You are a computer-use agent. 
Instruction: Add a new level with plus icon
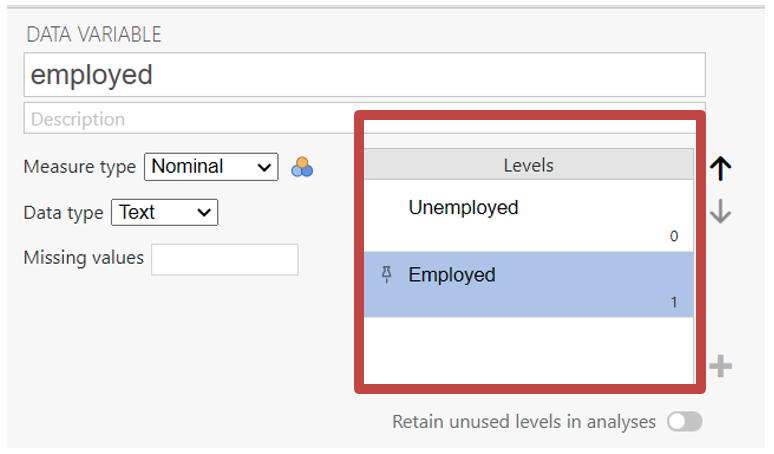click(x=720, y=367)
